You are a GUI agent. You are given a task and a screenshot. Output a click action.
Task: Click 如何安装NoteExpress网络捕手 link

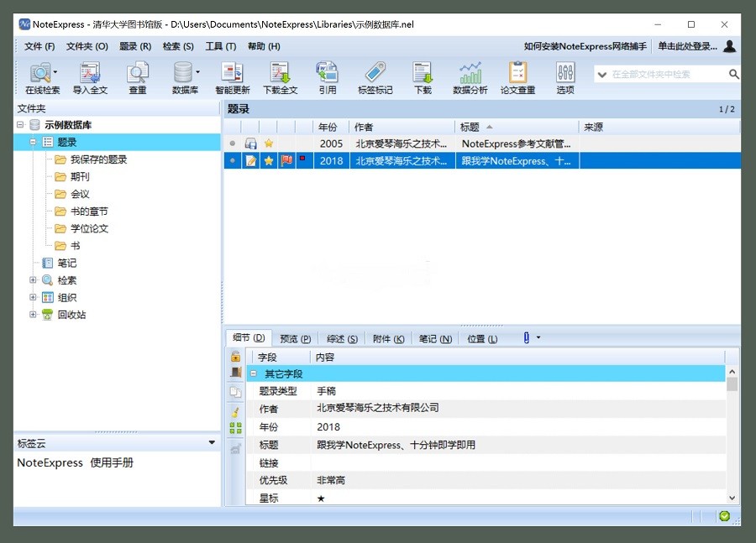(585, 46)
